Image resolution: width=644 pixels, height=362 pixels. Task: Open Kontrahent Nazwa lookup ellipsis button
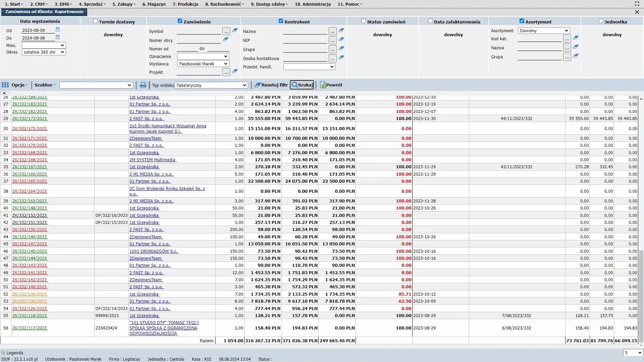332,32
